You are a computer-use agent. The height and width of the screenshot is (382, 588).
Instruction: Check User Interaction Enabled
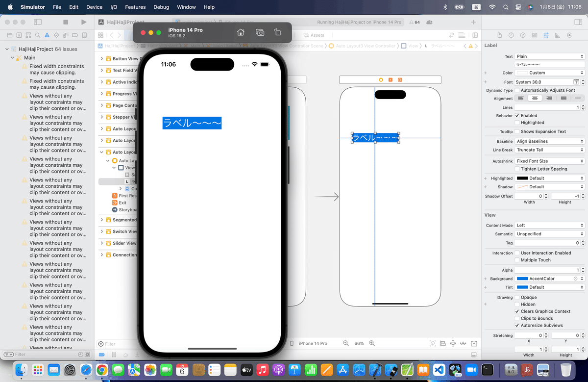coord(517,253)
